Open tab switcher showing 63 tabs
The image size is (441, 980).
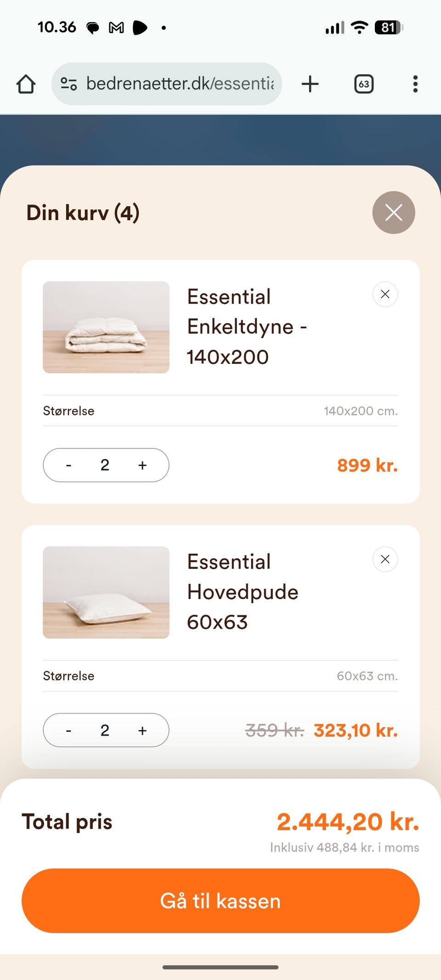click(364, 84)
